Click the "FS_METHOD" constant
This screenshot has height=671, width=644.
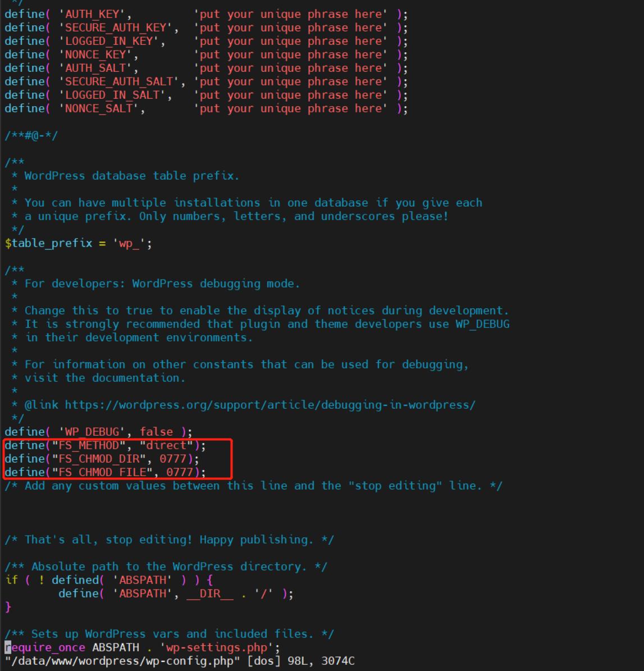(89, 445)
